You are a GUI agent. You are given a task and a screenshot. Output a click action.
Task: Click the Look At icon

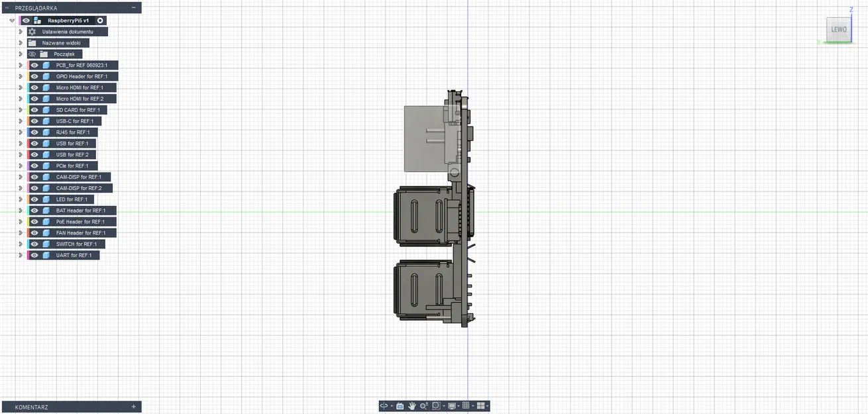pyautogui.click(x=400, y=406)
